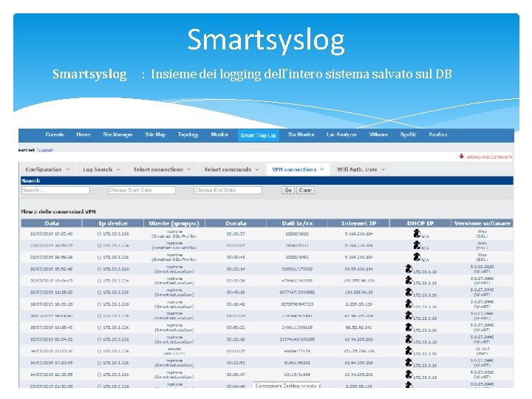The height and width of the screenshot is (399, 532).
Task: Open SysAid in the navigation bar
Action: (408, 134)
